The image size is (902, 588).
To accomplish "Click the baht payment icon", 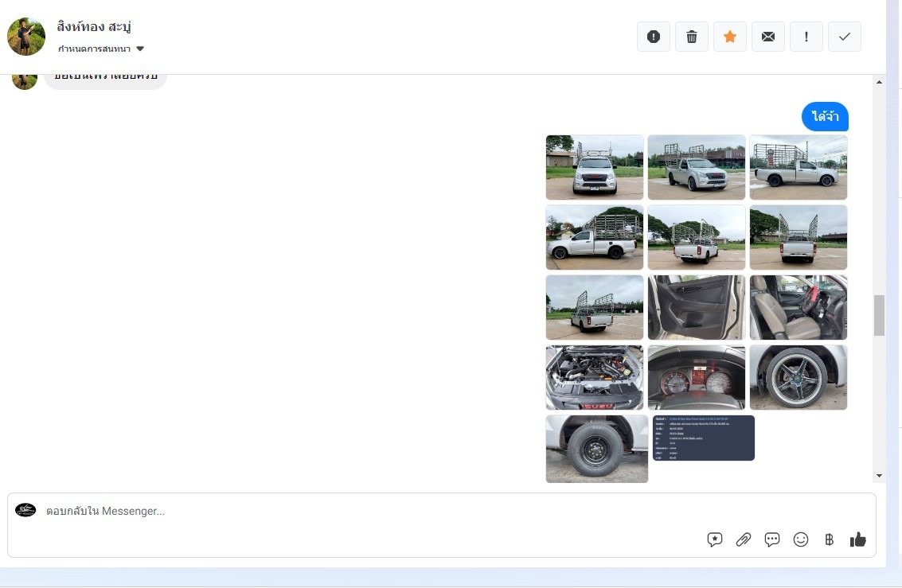I will 829,539.
